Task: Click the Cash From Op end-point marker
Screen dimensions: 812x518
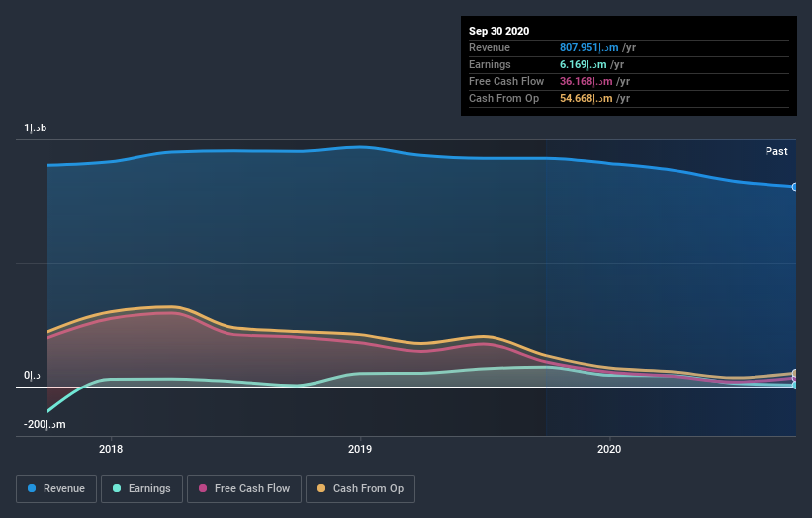Action: pyautogui.click(x=795, y=373)
